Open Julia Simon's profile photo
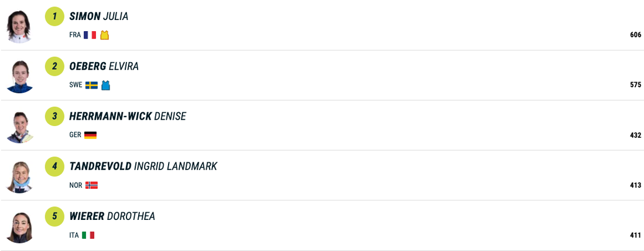 [x=19, y=26]
